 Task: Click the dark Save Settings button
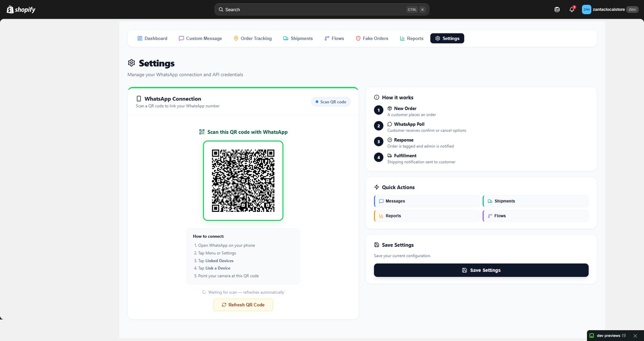coord(481,270)
